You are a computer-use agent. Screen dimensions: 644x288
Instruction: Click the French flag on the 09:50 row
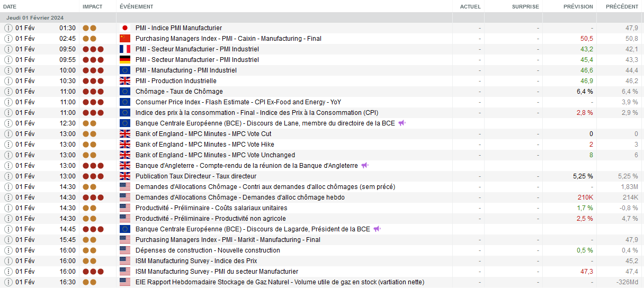tap(125, 49)
